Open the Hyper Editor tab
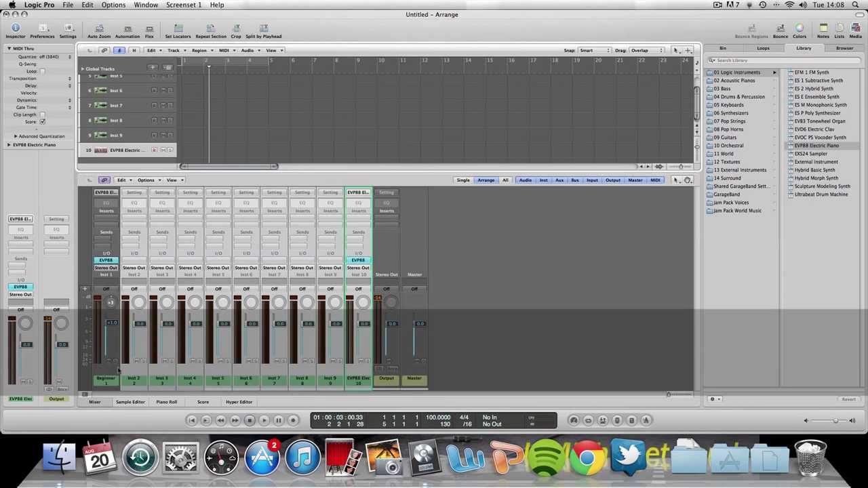This screenshot has height=488, width=868. click(x=239, y=402)
